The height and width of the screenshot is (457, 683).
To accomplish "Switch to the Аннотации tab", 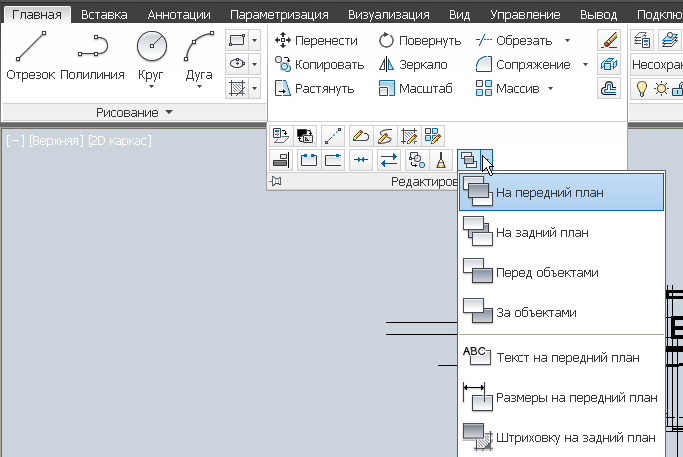I will tap(179, 15).
